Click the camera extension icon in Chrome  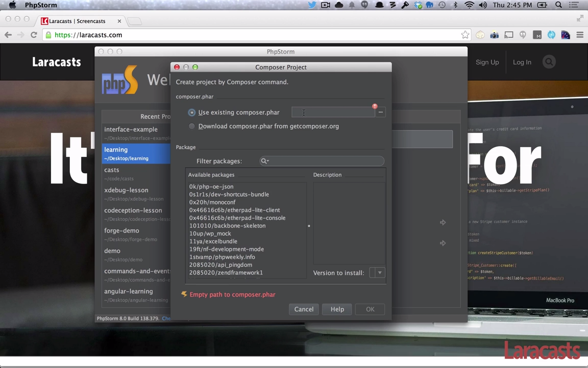pos(494,35)
